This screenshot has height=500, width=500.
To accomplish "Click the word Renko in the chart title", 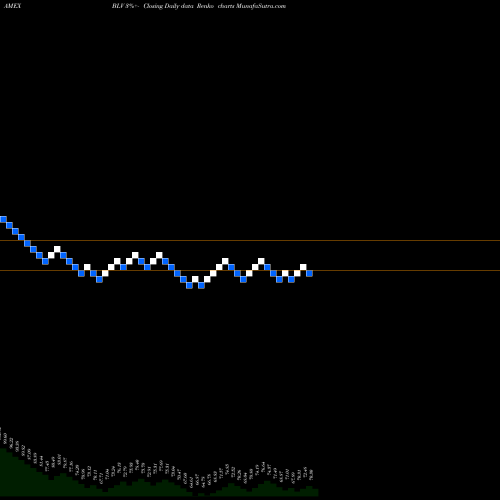I will 205,6.
